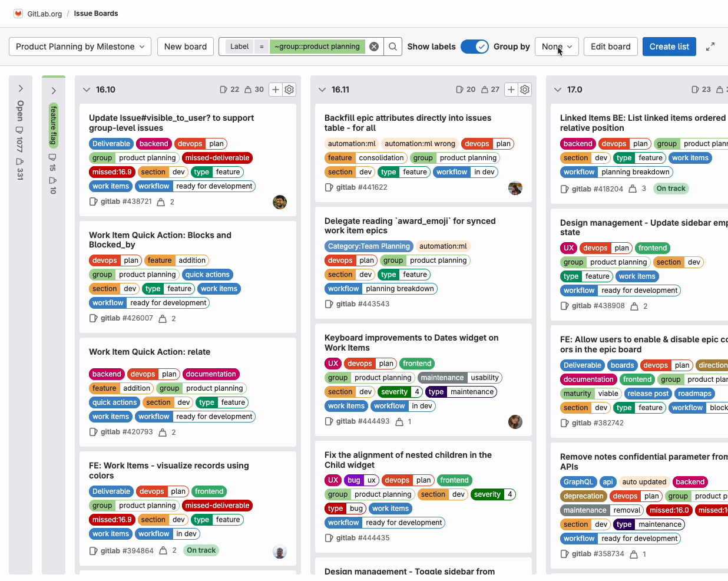The height and width of the screenshot is (581, 728).
Task: Click the avatar on the Keyboard improvements card
Action: pyautogui.click(x=515, y=422)
